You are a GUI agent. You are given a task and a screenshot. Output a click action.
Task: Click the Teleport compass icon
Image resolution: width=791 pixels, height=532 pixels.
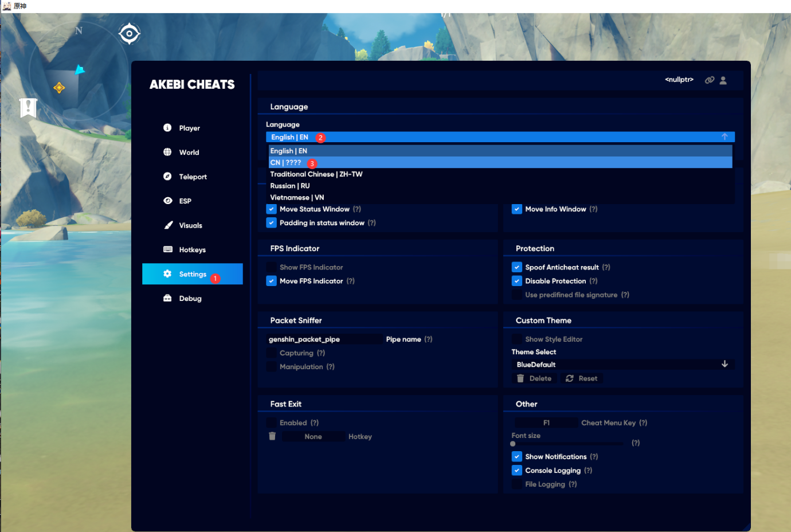click(x=167, y=177)
